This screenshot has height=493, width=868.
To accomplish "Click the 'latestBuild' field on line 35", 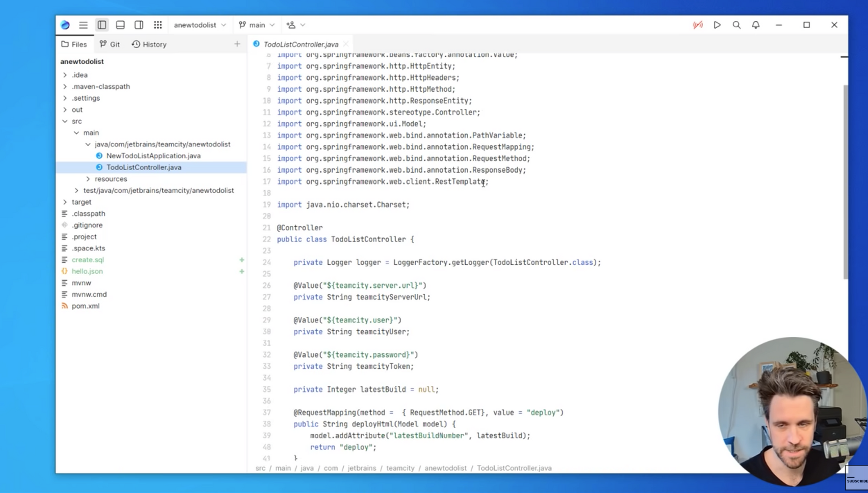I will pos(383,390).
